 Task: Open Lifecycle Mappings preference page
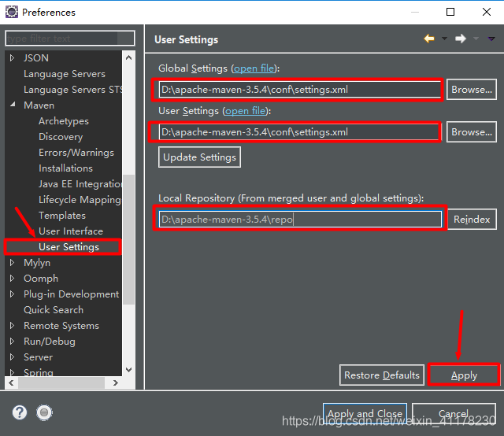tap(80, 200)
